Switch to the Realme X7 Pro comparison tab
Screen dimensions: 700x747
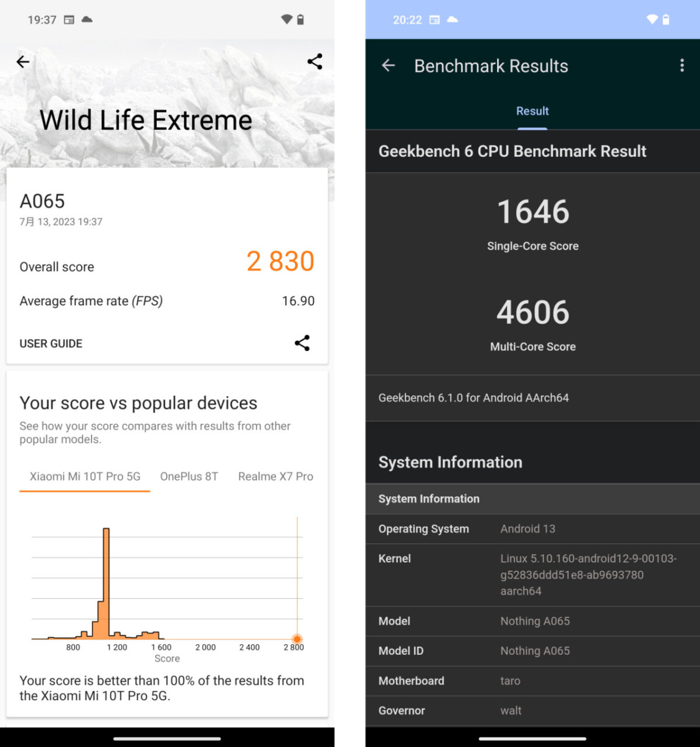[x=276, y=476]
